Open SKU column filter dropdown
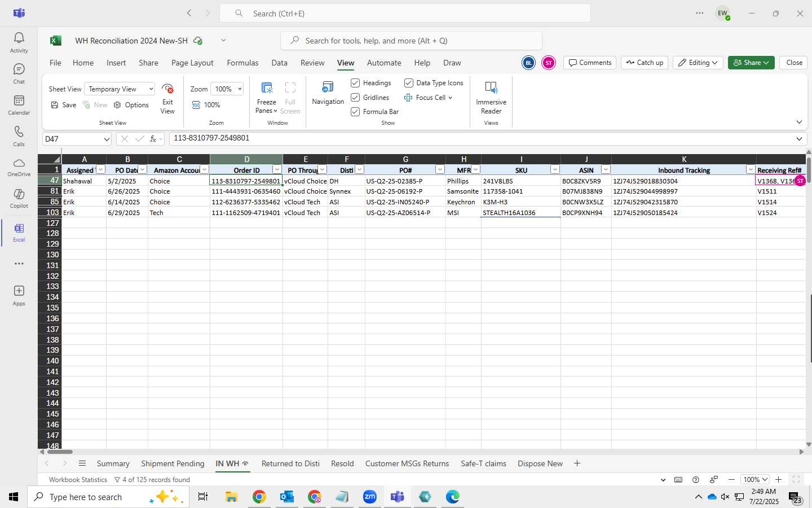 coord(555,170)
